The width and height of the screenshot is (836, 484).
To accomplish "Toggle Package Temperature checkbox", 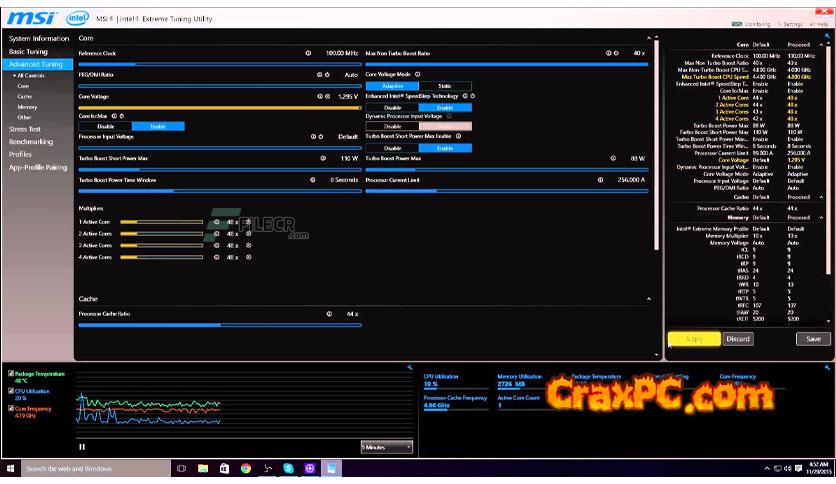I will (11, 374).
